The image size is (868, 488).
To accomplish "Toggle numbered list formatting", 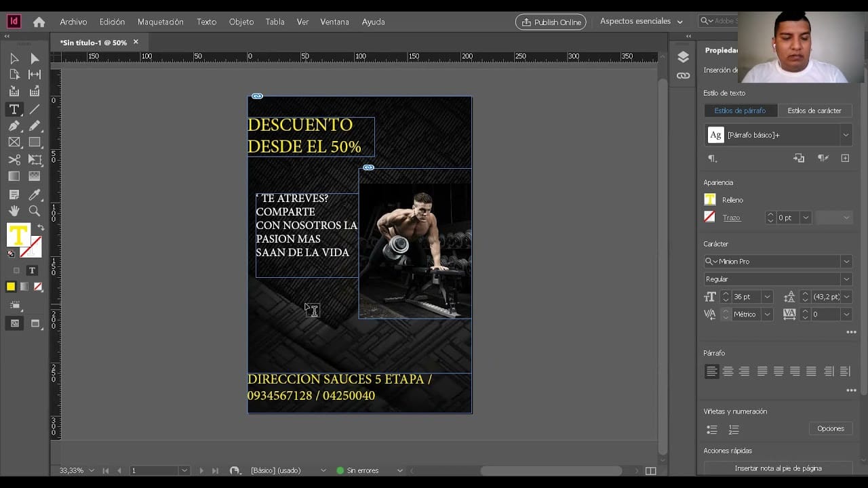I will click(x=734, y=430).
